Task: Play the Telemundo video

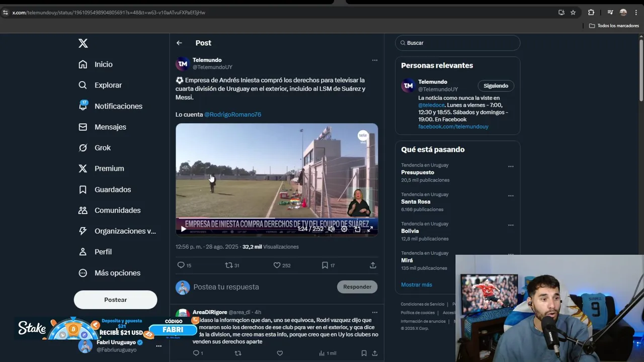Action: (x=183, y=229)
